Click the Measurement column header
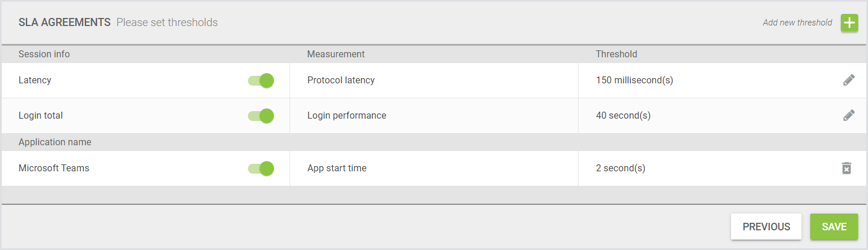Viewport: 868px width, 250px height. pos(336,54)
